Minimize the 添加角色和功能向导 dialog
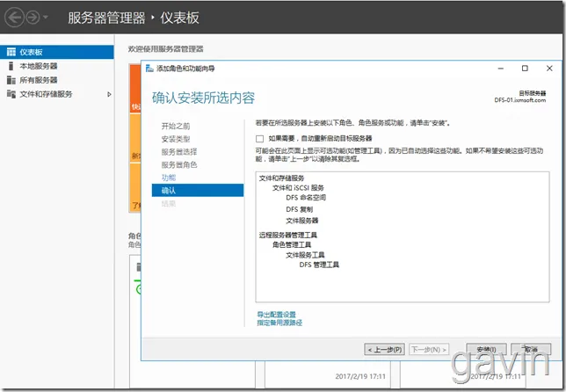 [x=501, y=69]
